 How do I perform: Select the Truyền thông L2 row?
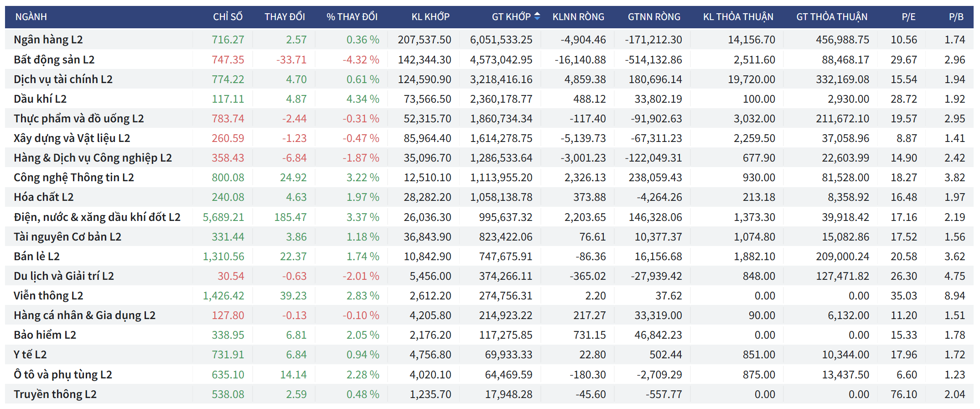point(55,394)
